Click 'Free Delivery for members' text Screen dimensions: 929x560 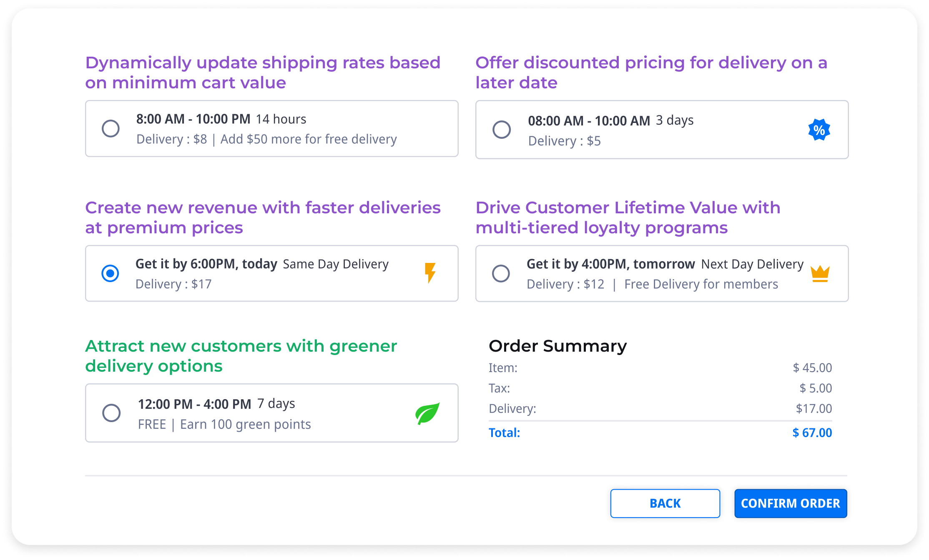coord(701,284)
